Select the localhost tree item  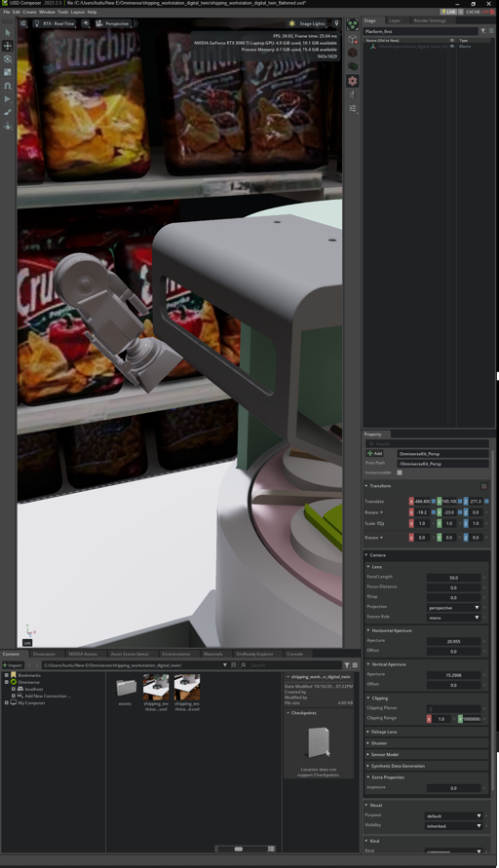click(34, 689)
